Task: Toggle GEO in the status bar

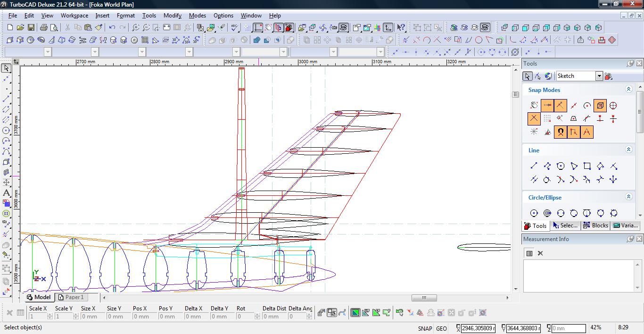Action: click(441, 328)
